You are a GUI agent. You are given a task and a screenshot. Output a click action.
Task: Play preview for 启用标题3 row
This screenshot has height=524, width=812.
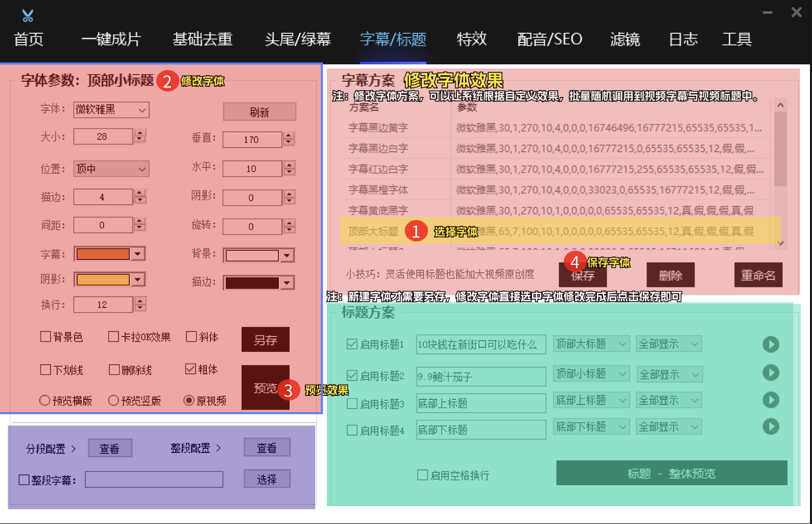[771, 399]
